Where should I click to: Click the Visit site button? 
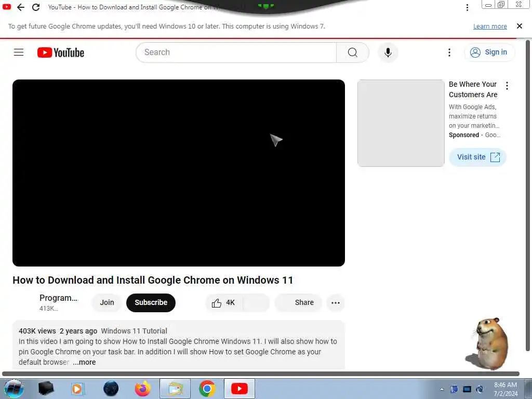478,157
